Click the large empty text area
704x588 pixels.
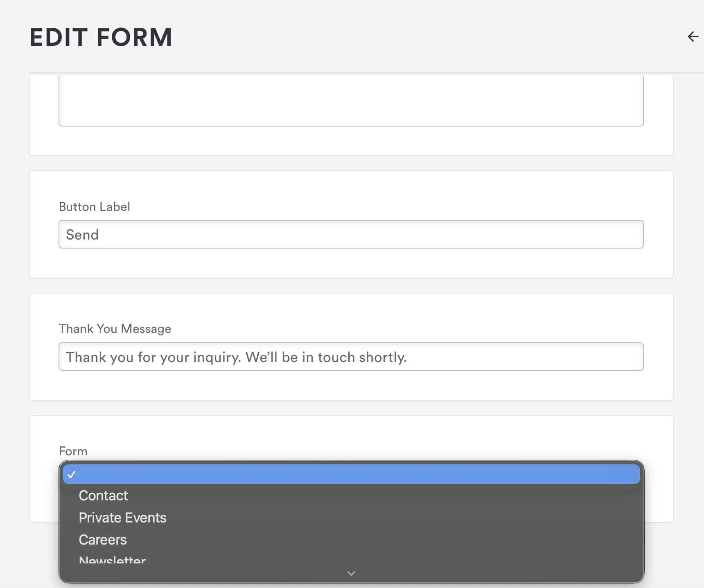pos(351,101)
